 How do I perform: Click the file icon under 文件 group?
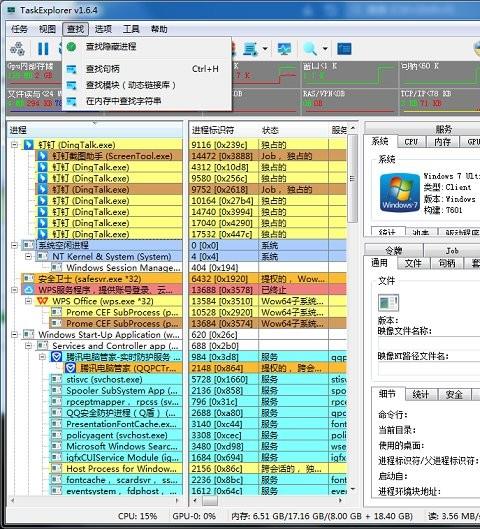[x=388, y=302]
